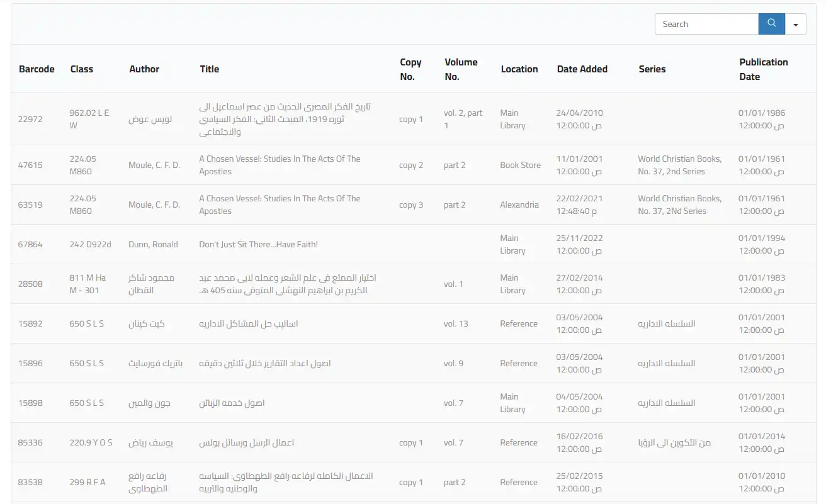The image size is (826, 504).
Task: Select the row with barcode 22972
Action: (30, 119)
